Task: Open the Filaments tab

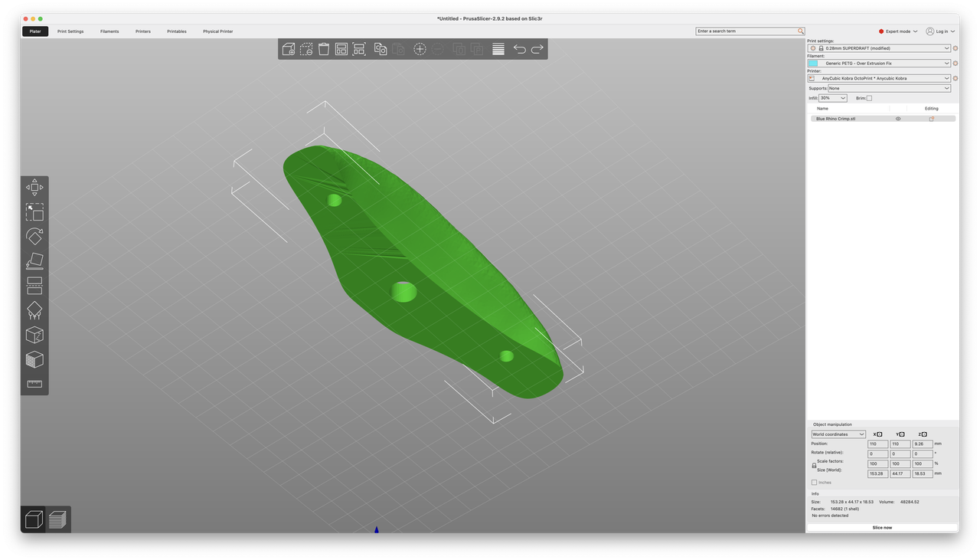Action: point(109,31)
